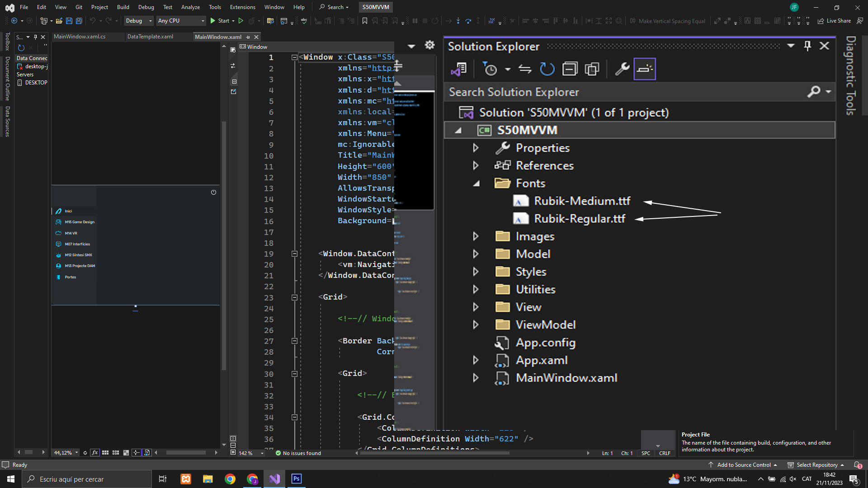Click Add to Source Control

coord(743,465)
